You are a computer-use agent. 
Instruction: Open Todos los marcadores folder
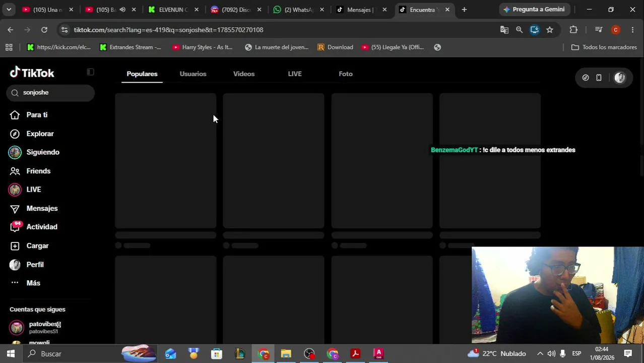pos(604,47)
